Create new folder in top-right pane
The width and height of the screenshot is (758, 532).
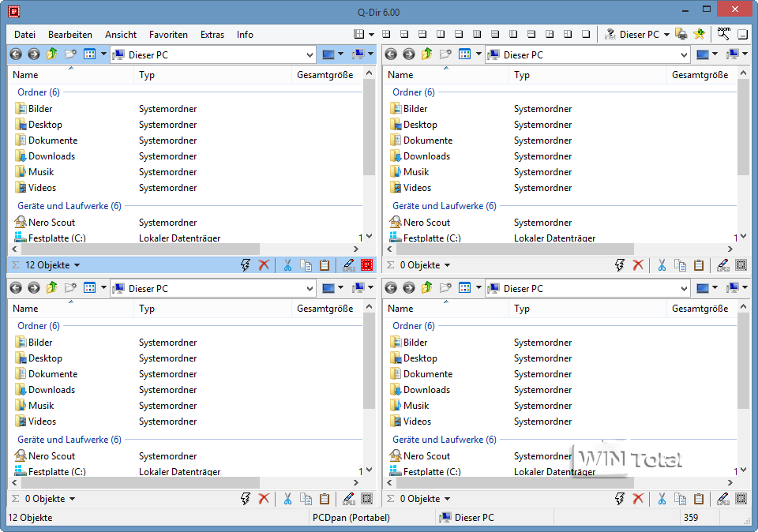(445, 54)
